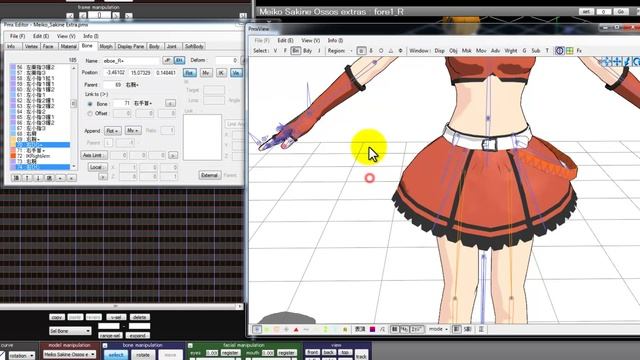Click the blue globe view icon

click(559, 51)
